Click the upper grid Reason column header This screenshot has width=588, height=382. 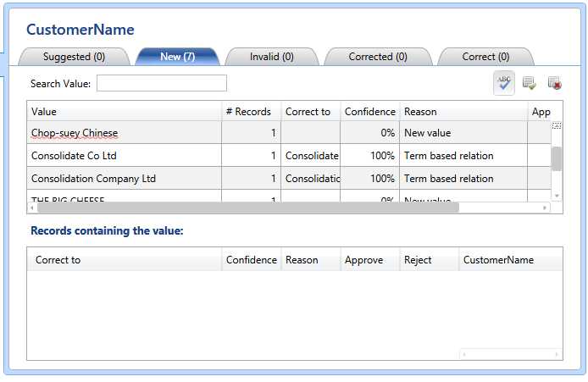point(463,112)
